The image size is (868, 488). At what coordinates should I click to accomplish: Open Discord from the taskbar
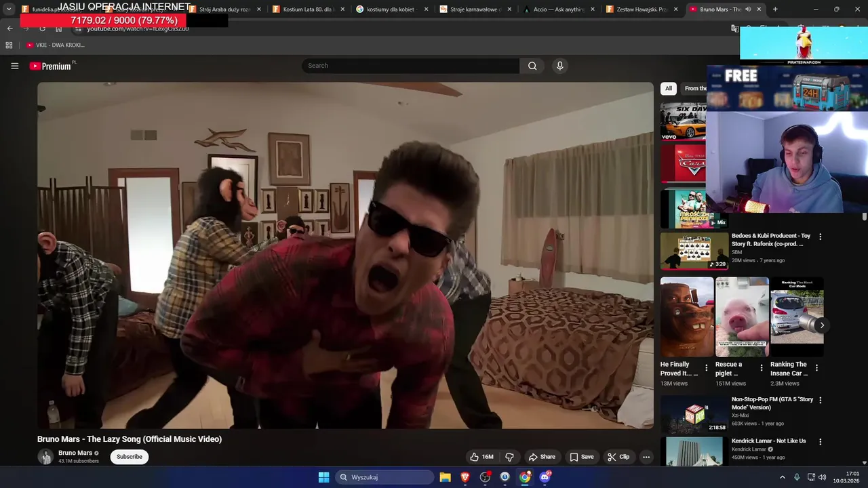(545, 477)
